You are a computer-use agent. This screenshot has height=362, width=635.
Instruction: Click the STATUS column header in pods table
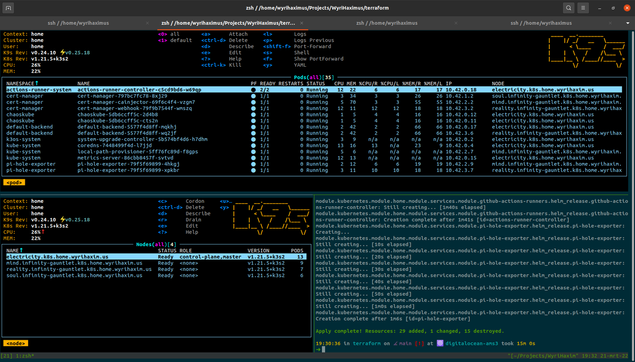tap(315, 83)
